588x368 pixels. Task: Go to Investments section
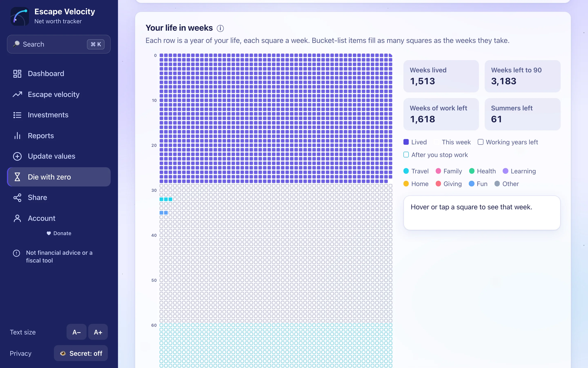pyautogui.click(x=59, y=115)
